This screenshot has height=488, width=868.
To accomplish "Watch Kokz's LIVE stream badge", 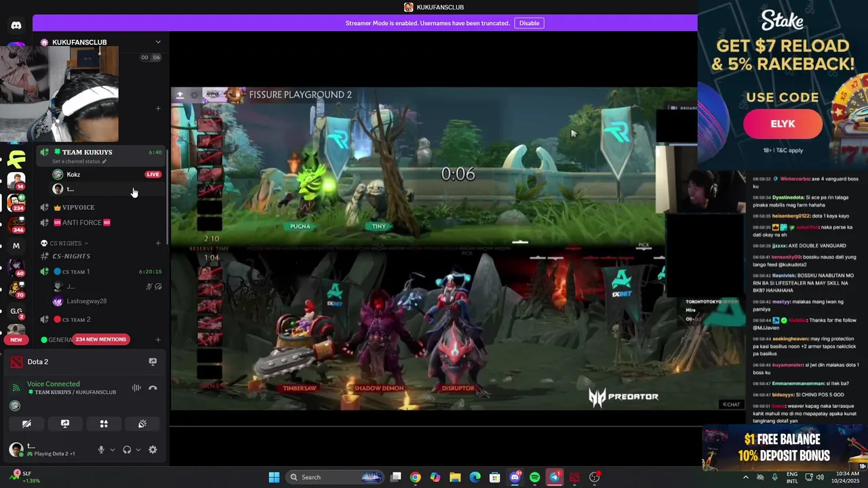I will tap(153, 174).
